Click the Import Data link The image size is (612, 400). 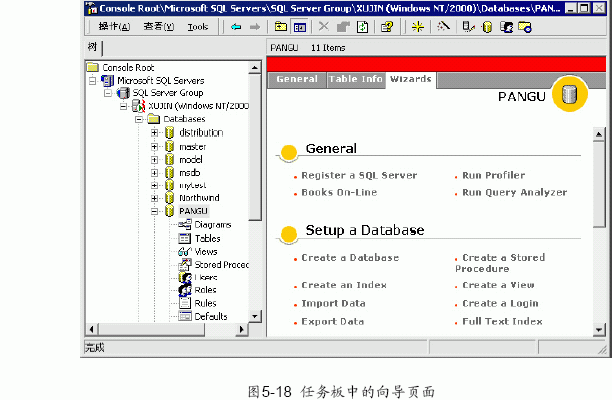coord(333,304)
